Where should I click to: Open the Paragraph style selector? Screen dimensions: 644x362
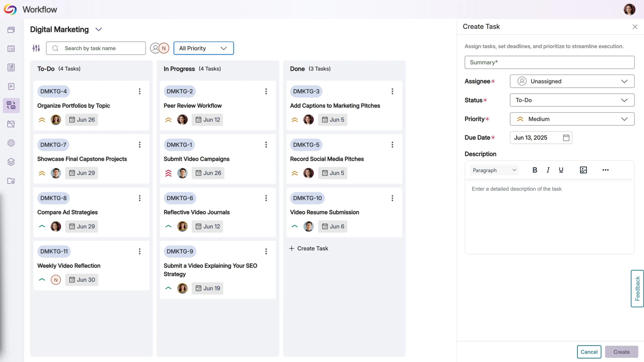click(494, 170)
